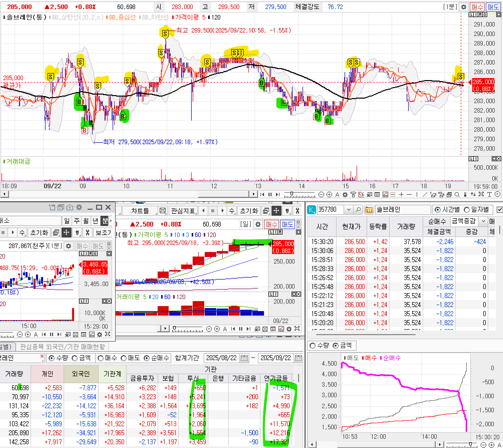Open the 관심지표 dropdown menu
Image resolution: width=503 pixels, height=448 pixels.
click(183, 211)
